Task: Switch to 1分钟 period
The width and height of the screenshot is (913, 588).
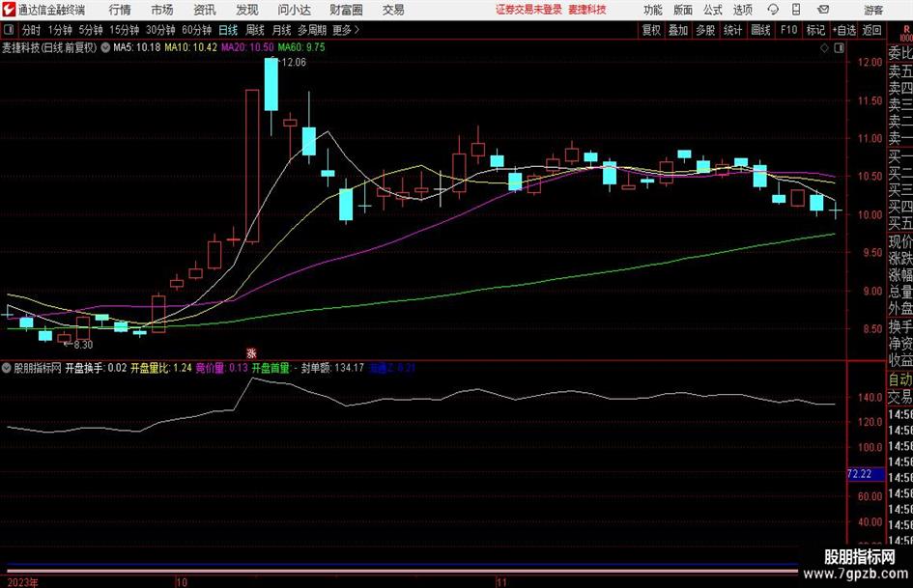Action: tap(60, 30)
